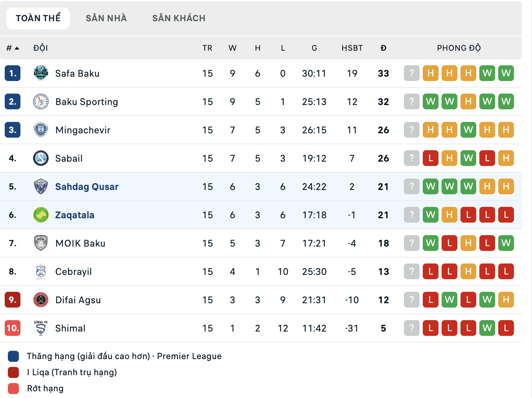Screen dimensions: 532x398
Task: Click the Difai Agsu team logo
Action: point(41,300)
